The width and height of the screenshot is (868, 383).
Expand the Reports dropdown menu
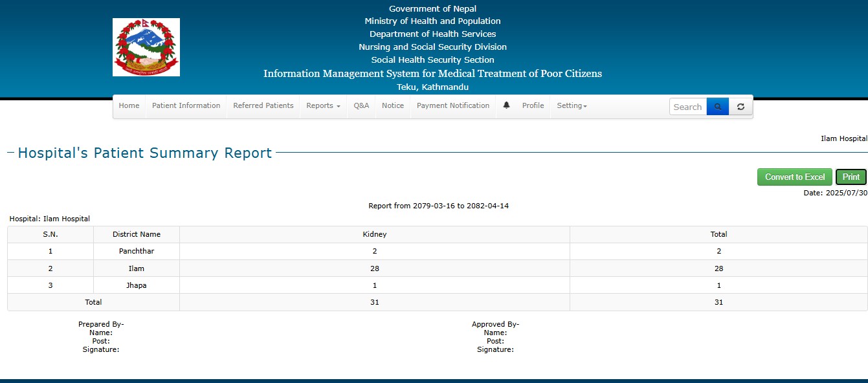tap(323, 106)
